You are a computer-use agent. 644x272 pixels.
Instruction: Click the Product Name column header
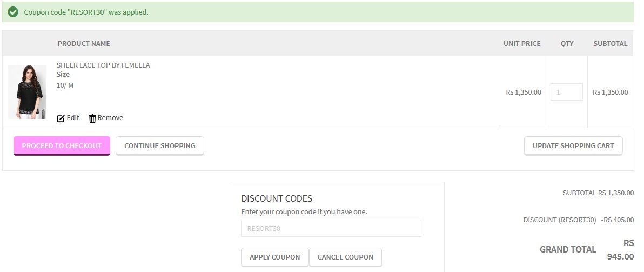[x=84, y=44]
